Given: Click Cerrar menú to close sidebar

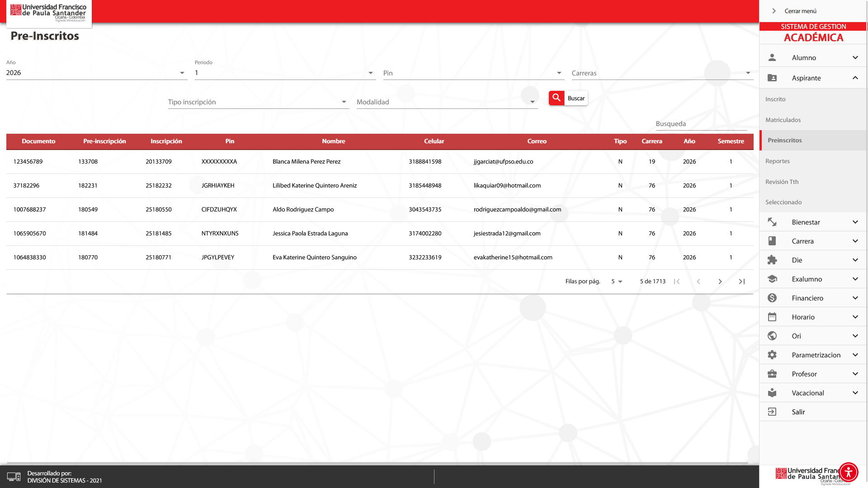Looking at the screenshot, I should [800, 11].
